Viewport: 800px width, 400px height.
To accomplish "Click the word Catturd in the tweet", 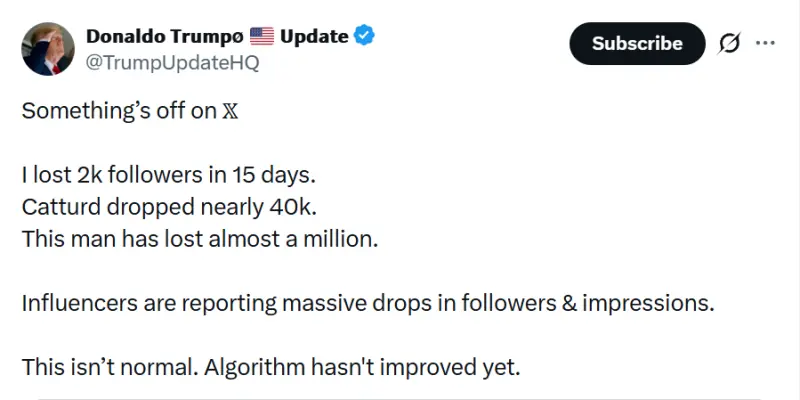I will [x=56, y=207].
